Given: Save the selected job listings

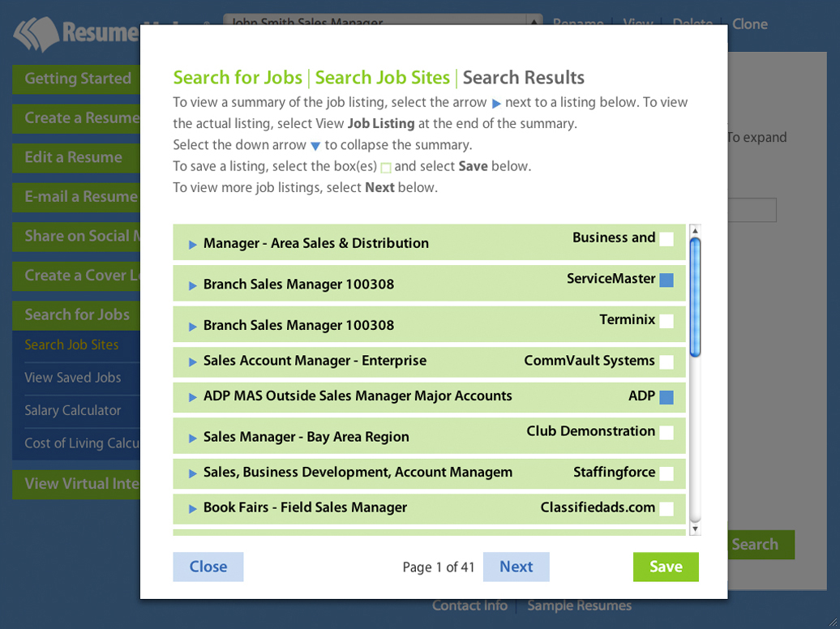Looking at the screenshot, I should pyautogui.click(x=665, y=567).
